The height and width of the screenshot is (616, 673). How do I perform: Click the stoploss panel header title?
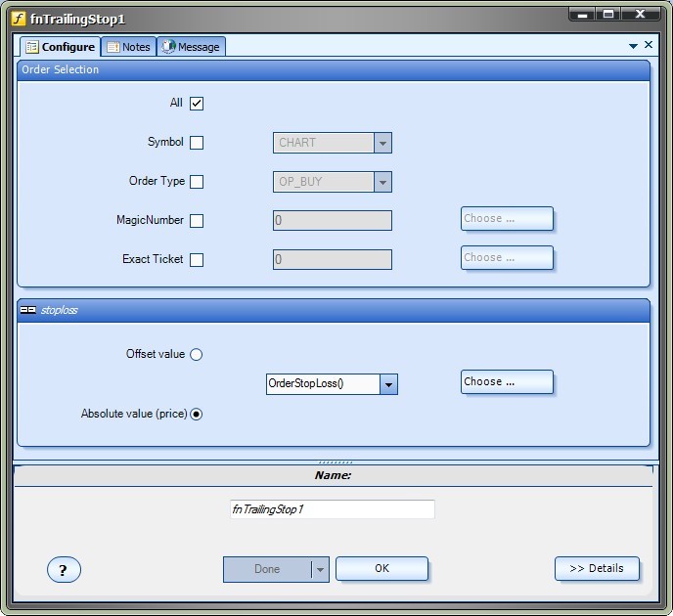coord(60,310)
